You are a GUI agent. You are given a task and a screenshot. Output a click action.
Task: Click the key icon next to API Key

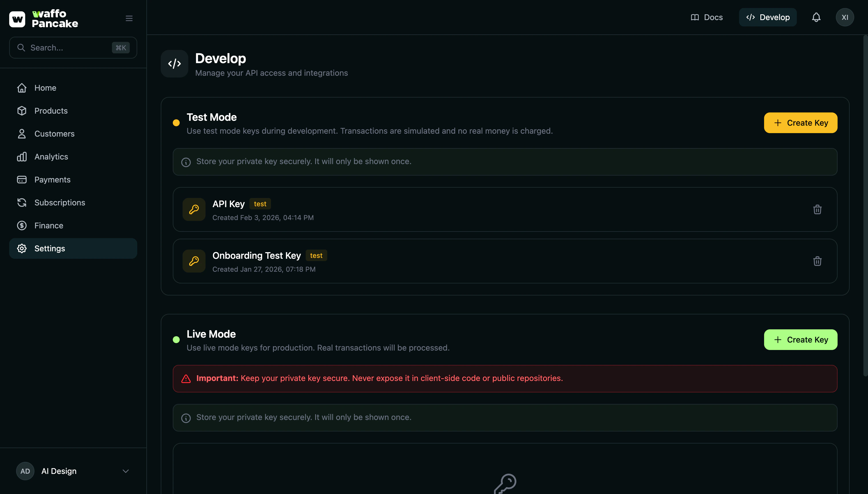pos(194,209)
